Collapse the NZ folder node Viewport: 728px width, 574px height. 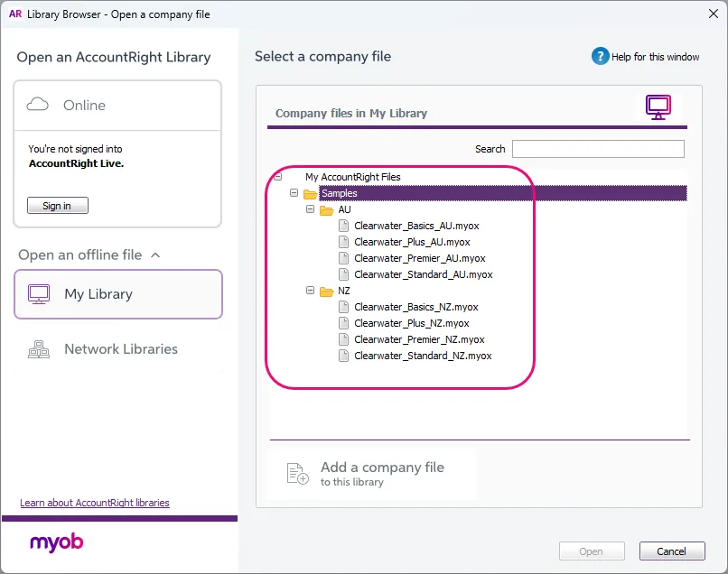pyautogui.click(x=310, y=291)
